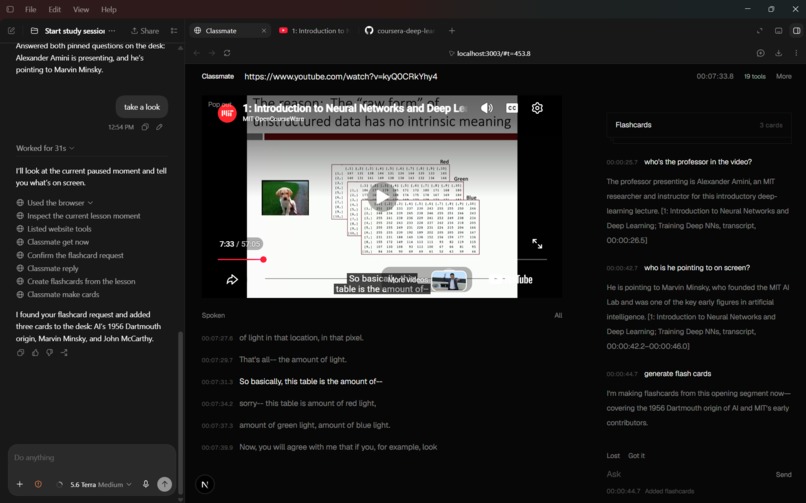Image resolution: width=806 pixels, height=503 pixels.
Task: Click the video progress bar scrubber
Action: [x=263, y=259]
